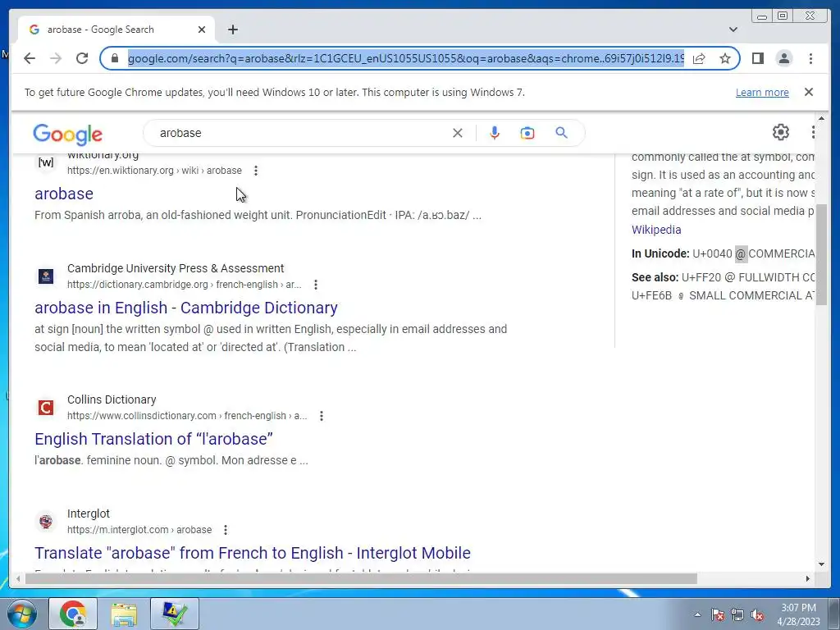Click the Collins Dictionary favicon
Screen dimensions: 840x630
point(46,408)
